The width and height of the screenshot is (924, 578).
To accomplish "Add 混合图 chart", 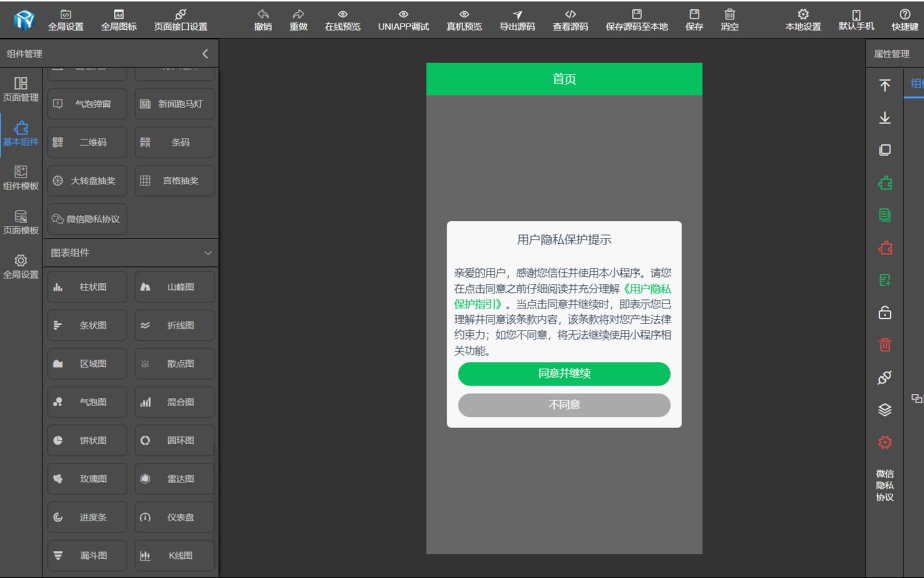I will tap(175, 402).
